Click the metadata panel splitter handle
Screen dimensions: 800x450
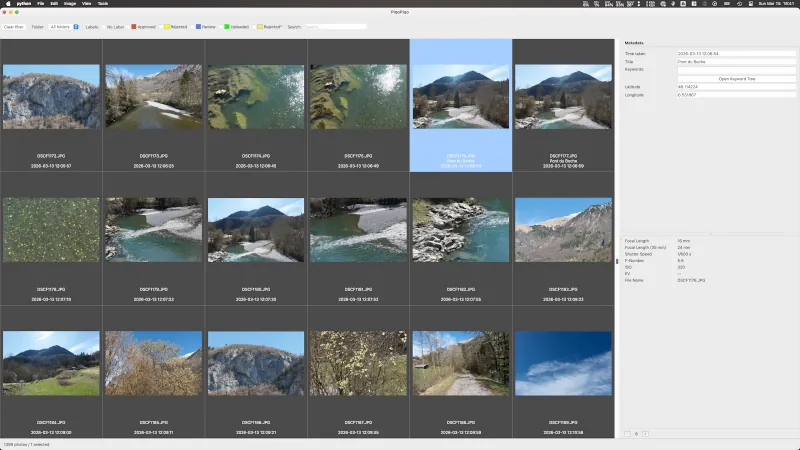pos(617,262)
